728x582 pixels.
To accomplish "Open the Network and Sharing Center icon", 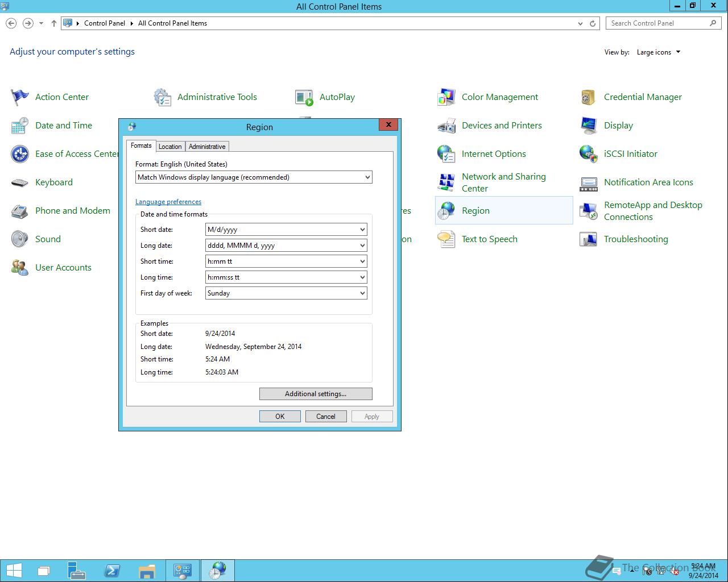I will (x=446, y=182).
